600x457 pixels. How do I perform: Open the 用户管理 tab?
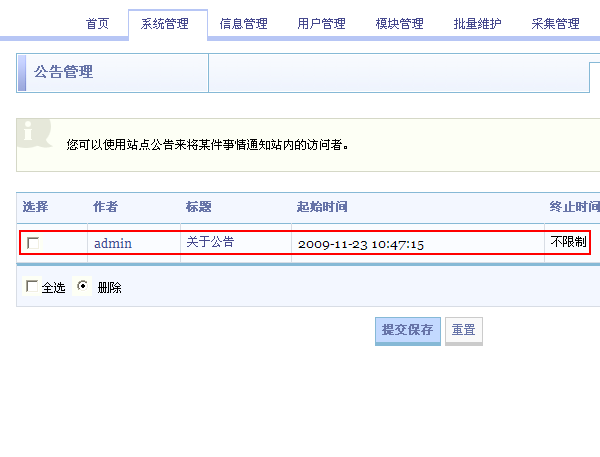[x=322, y=24]
